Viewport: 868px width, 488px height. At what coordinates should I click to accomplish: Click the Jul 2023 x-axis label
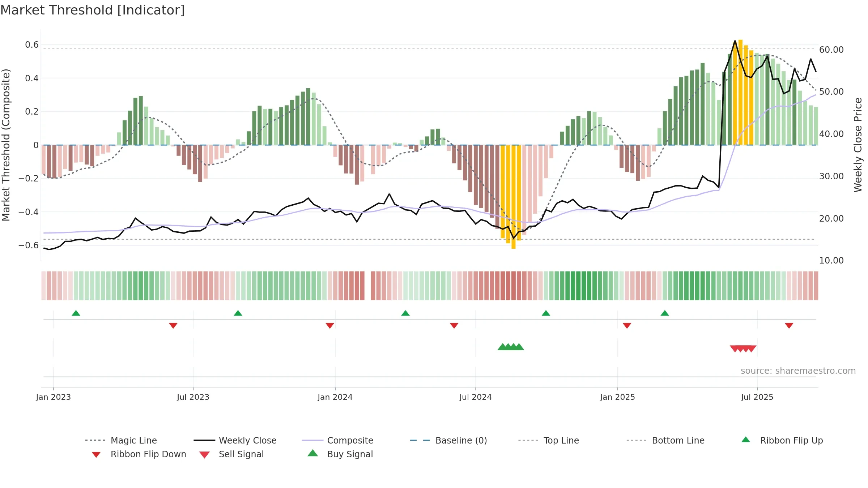(193, 397)
